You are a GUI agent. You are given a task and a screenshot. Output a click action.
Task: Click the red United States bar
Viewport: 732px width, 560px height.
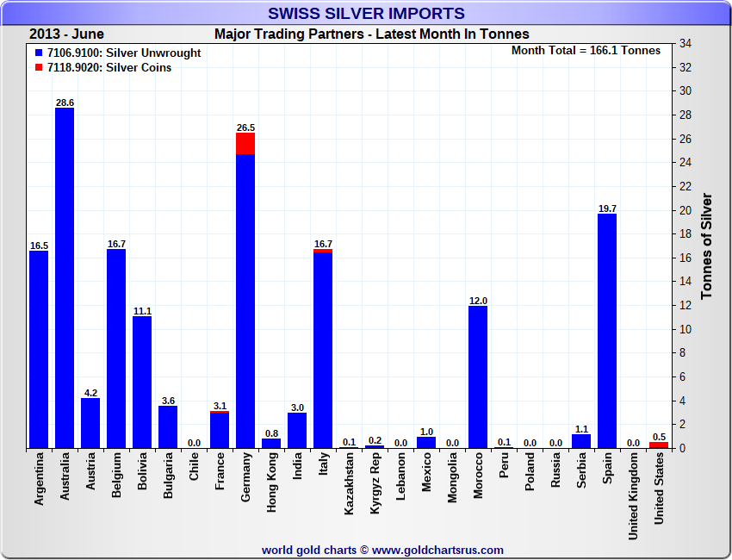[x=659, y=445]
